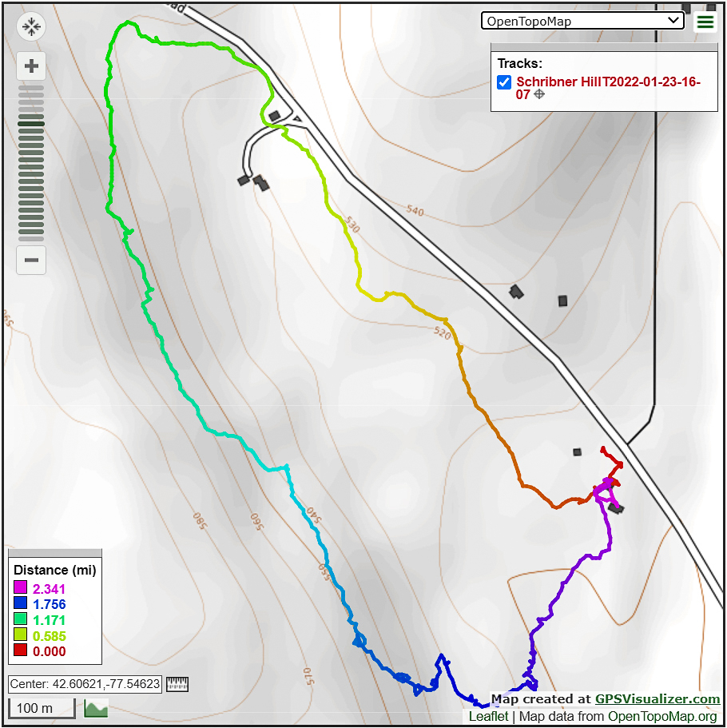Image resolution: width=727 pixels, height=728 pixels.
Task: Set zoom to the darkest slider bar
Action: pos(31,124)
